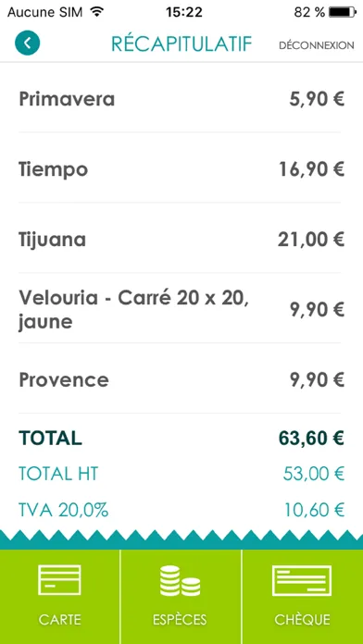This screenshot has height=644, width=363.
Task: Tap the RÉCAPITULATIF page title
Action: [181, 43]
